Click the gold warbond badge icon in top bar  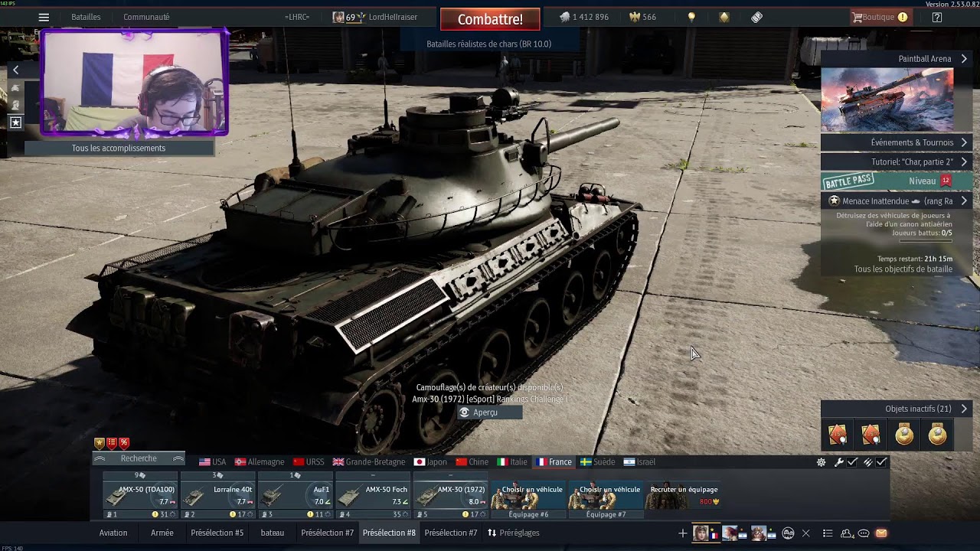[724, 17]
